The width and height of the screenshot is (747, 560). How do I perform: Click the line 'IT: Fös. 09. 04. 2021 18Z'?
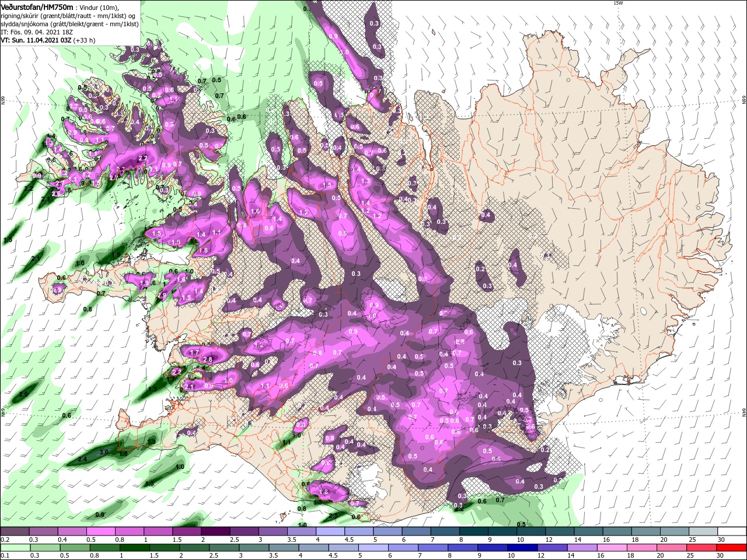click(x=36, y=32)
